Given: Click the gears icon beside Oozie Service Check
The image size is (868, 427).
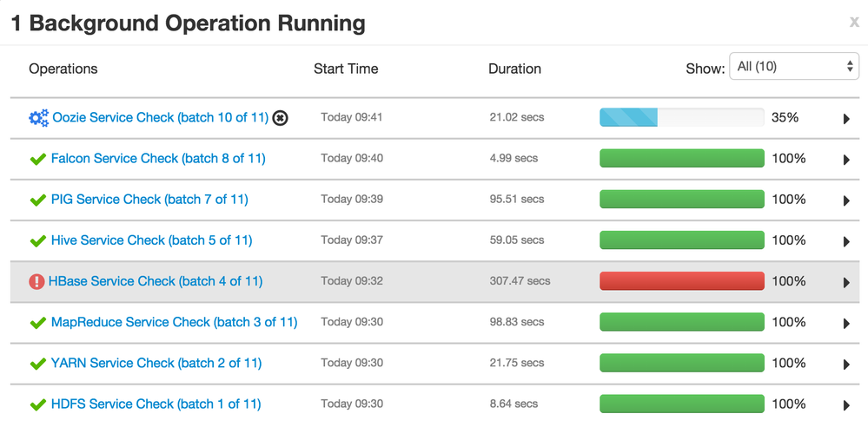Looking at the screenshot, I should [x=38, y=118].
